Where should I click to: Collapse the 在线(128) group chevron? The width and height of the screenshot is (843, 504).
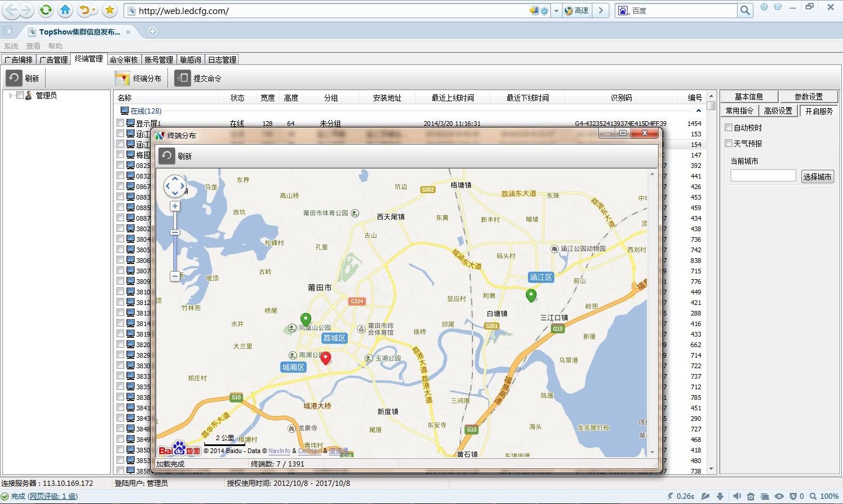coord(698,111)
